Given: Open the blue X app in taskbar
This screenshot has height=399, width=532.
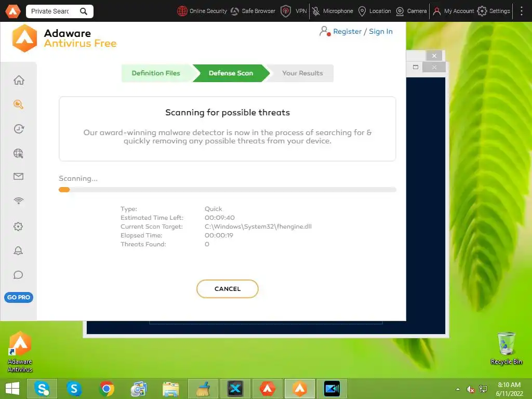Looking at the screenshot, I should coord(235,389).
